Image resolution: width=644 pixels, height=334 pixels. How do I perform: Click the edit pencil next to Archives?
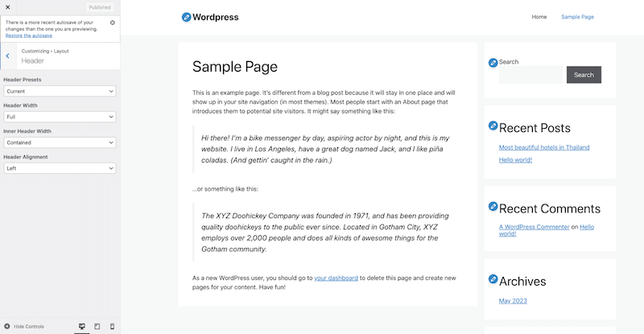coord(493,279)
